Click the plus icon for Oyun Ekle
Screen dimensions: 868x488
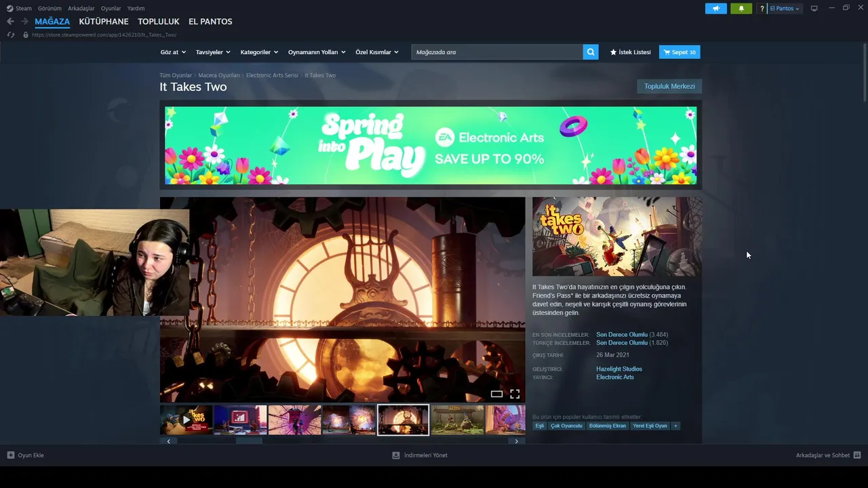[11, 455]
